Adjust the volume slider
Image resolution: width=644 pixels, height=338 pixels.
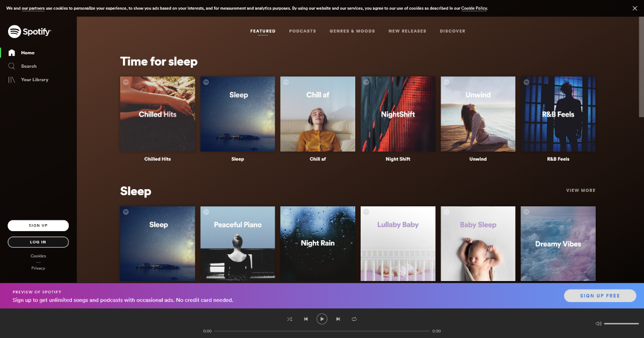[x=621, y=323]
